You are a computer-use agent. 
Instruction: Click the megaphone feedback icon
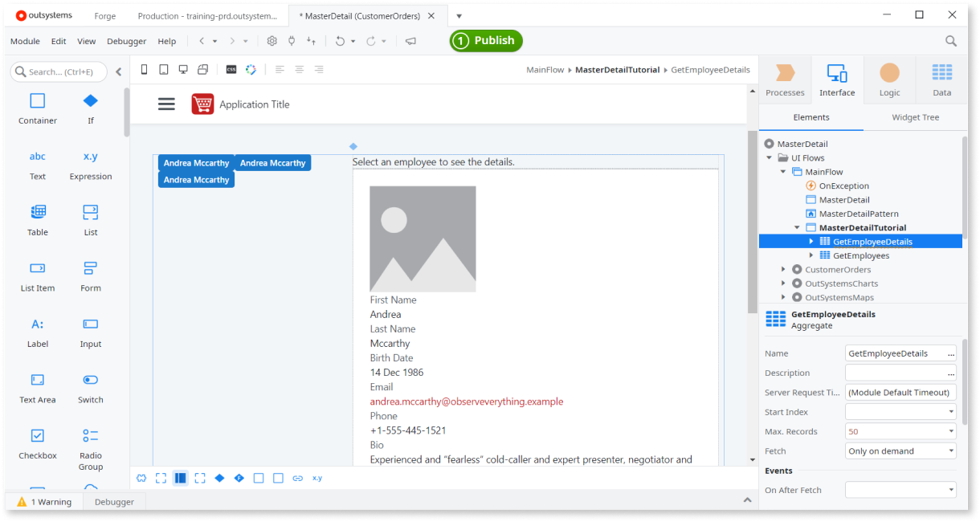(x=410, y=41)
